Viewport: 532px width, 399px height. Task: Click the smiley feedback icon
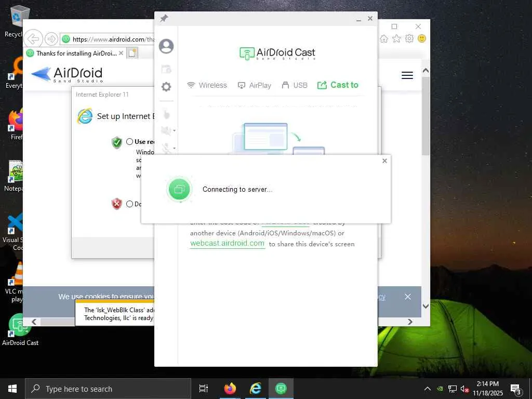422,38
